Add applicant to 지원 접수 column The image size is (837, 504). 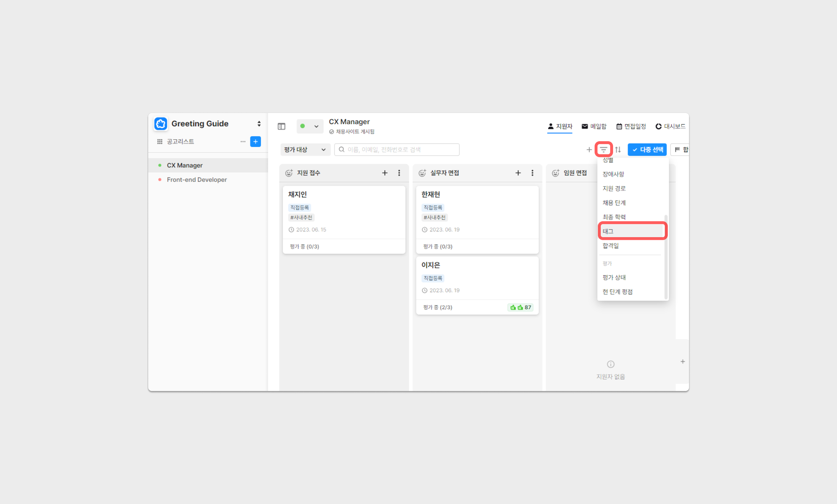click(x=385, y=173)
